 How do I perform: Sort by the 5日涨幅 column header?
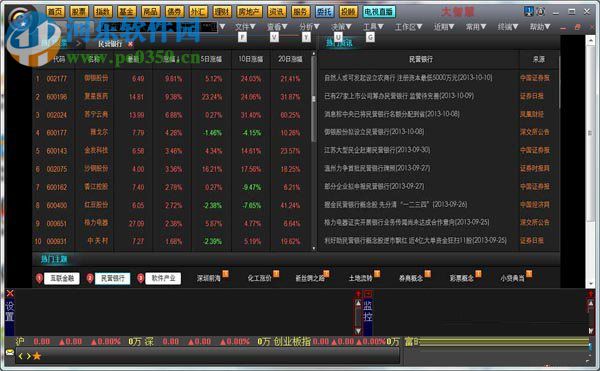(211, 59)
